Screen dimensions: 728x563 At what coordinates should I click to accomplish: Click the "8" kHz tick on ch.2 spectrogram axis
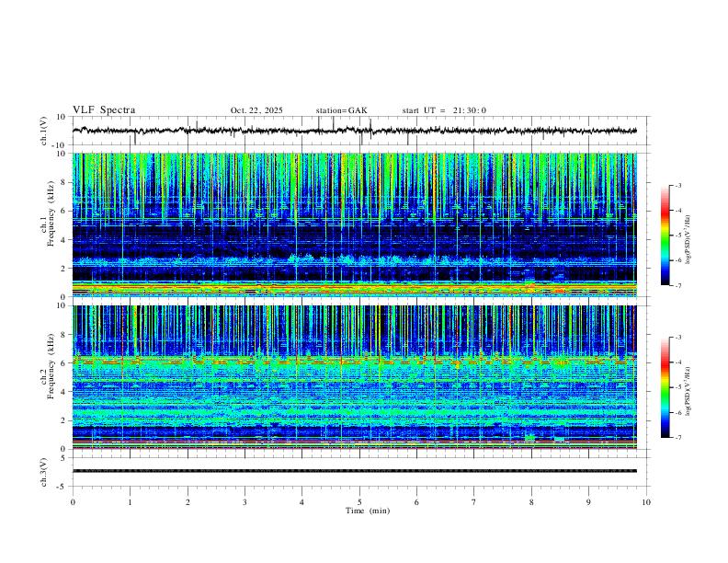(63, 335)
